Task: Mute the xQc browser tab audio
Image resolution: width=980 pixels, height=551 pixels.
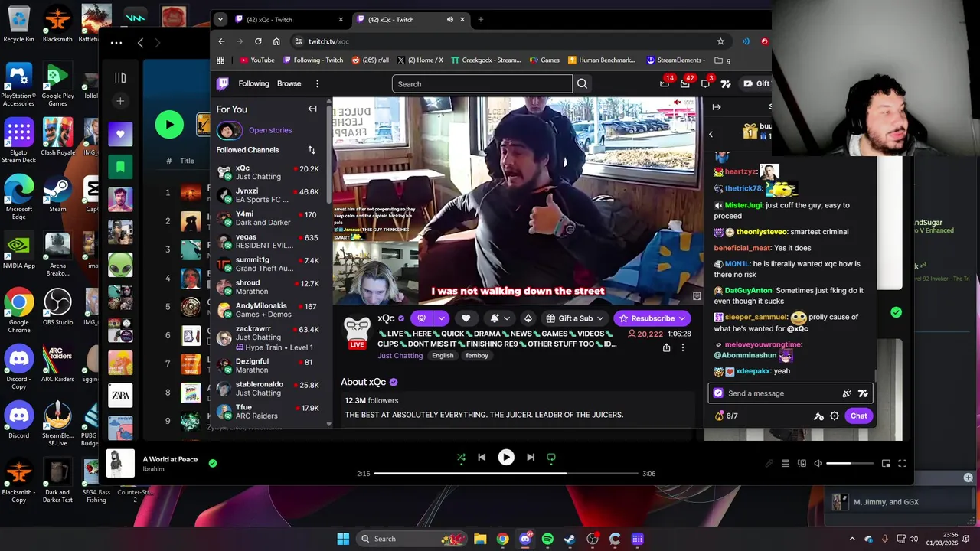Action: tap(450, 19)
